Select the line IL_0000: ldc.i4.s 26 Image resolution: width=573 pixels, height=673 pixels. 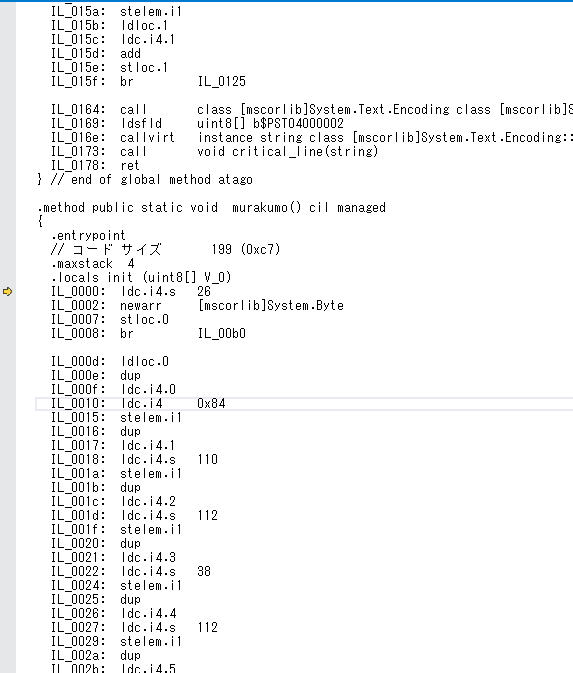point(131,291)
